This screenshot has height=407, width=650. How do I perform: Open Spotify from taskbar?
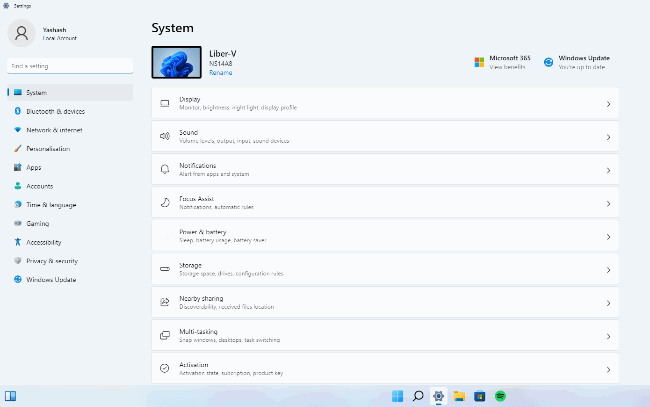pyautogui.click(x=500, y=396)
